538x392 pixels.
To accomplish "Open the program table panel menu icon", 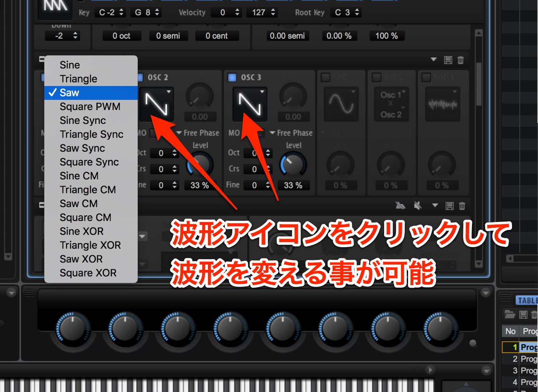I will (505, 297).
